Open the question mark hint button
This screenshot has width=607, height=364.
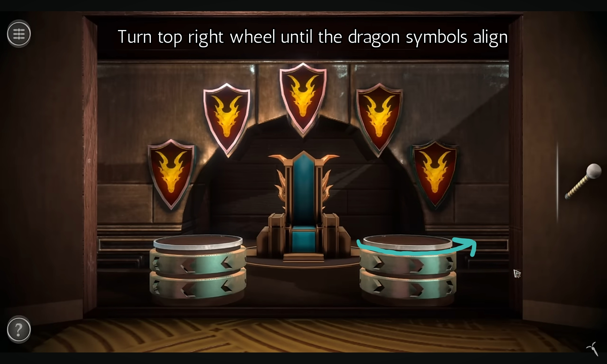coord(19,330)
